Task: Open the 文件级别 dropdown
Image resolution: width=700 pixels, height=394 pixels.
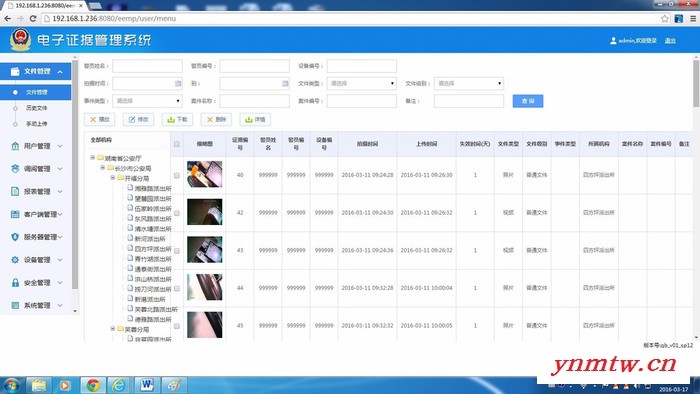Action: tap(469, 83)
